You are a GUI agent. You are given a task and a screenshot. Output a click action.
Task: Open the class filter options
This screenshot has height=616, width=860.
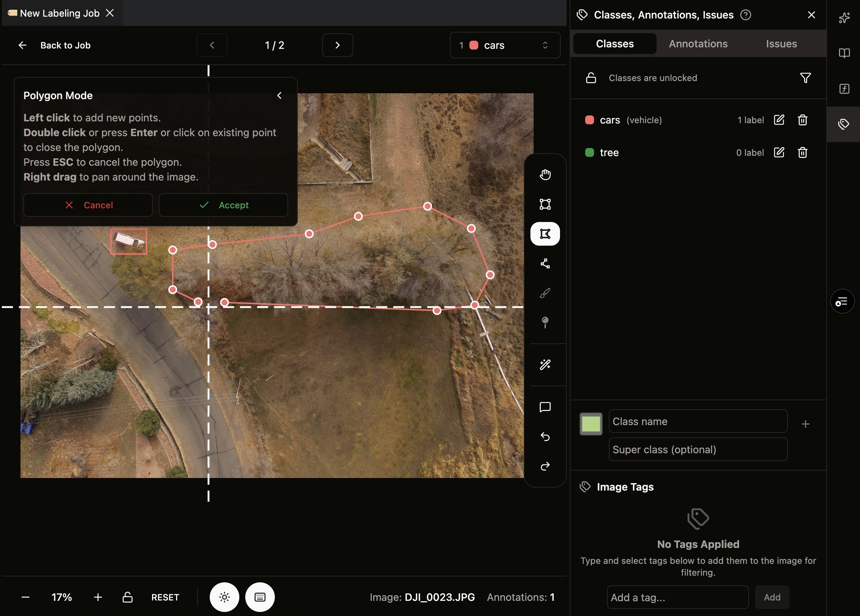pos(805,78)
